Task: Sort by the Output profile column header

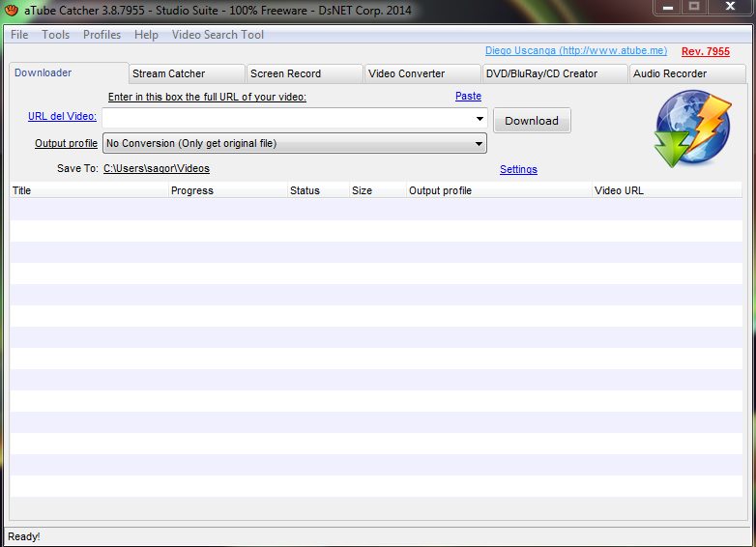Action: click(x=500, y=190)
